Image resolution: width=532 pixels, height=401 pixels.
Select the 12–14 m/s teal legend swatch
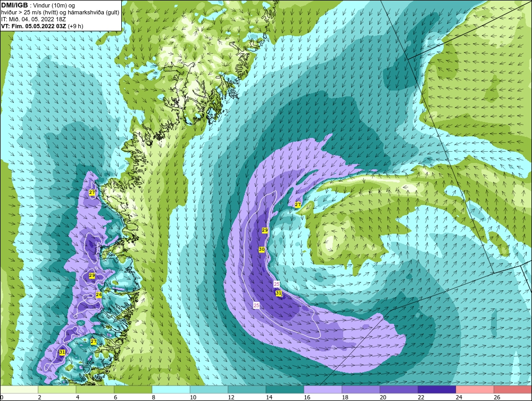tap(247, 389)
